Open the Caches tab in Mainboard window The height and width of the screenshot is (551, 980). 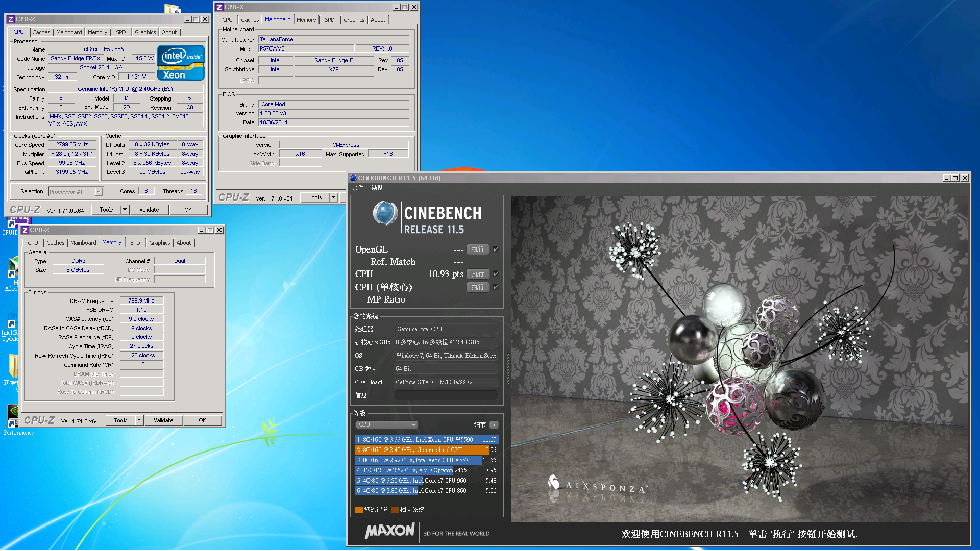coord(250,20)
